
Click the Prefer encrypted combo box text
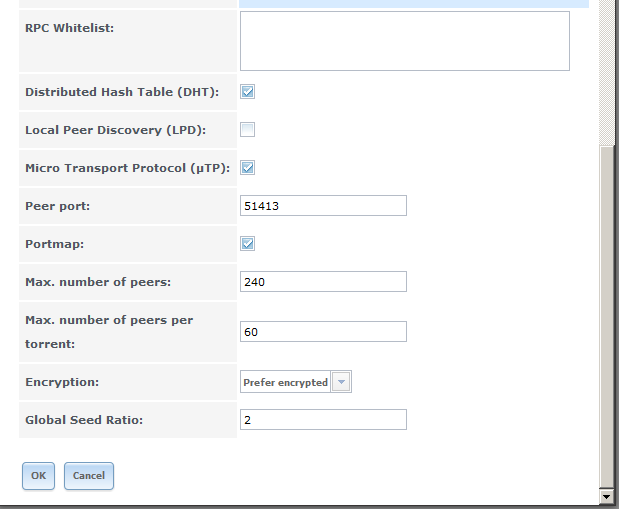pos(286,382)
